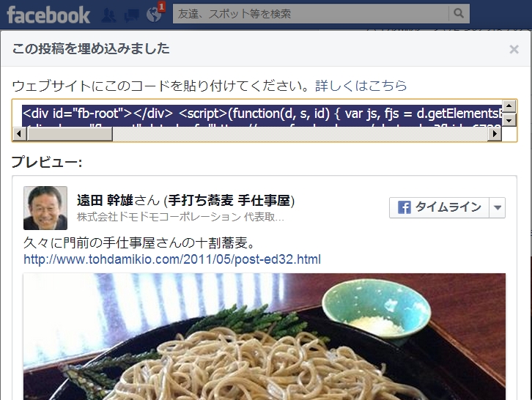Viewport: 532px width, 400px height.
Task: Open the messages icon
Action: click(131, 15)
